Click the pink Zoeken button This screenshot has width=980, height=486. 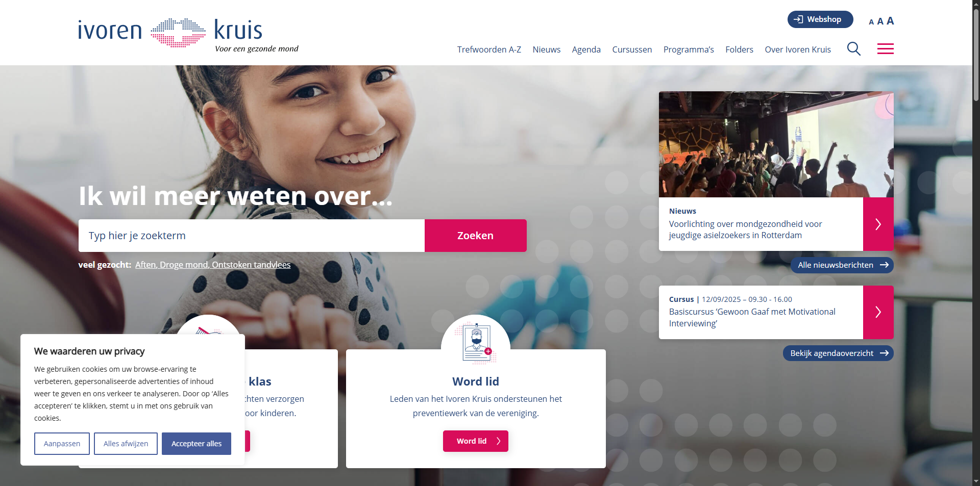tap(475, 236)
